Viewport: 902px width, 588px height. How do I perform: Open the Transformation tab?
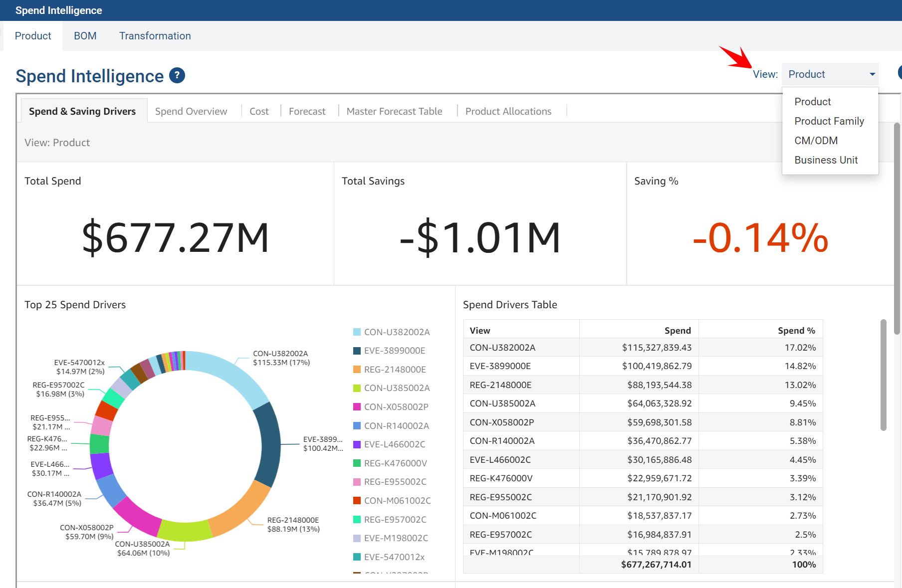(x=155, y=36)
